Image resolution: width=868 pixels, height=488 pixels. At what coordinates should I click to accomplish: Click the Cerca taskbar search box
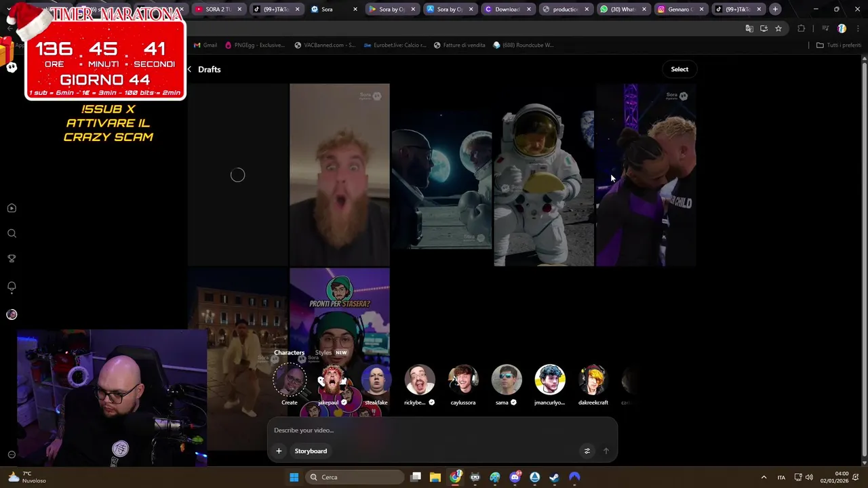tap(354, 477)
